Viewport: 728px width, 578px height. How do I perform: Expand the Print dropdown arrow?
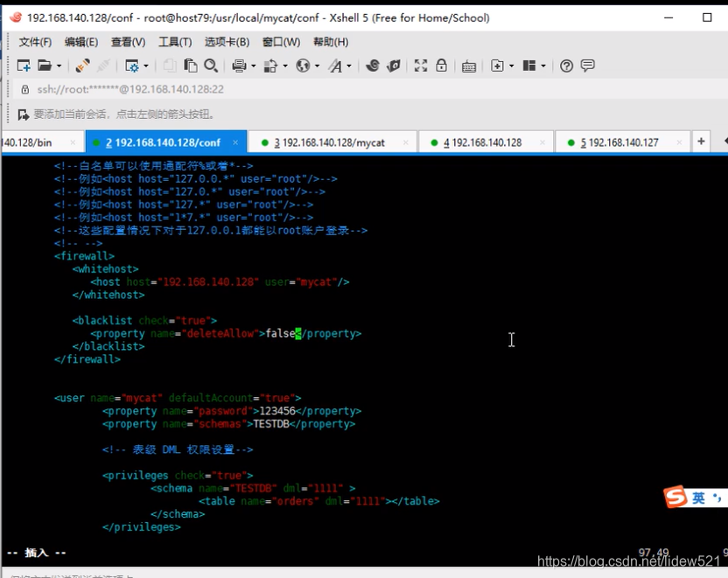(x=254, y=66)
